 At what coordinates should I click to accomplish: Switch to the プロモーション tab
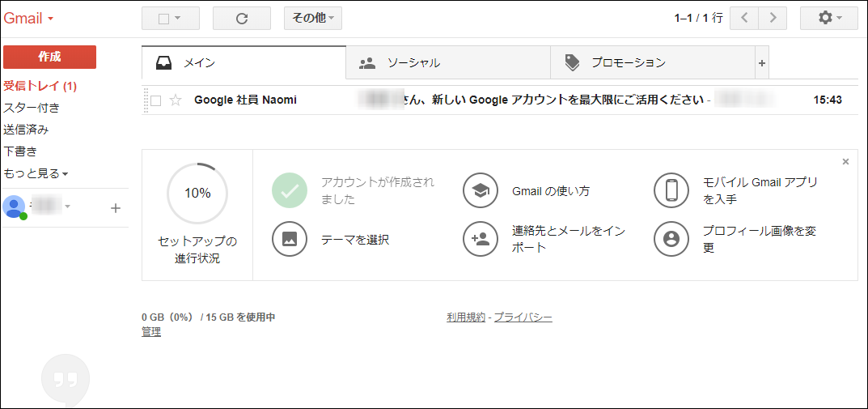[x=653, y=63]
